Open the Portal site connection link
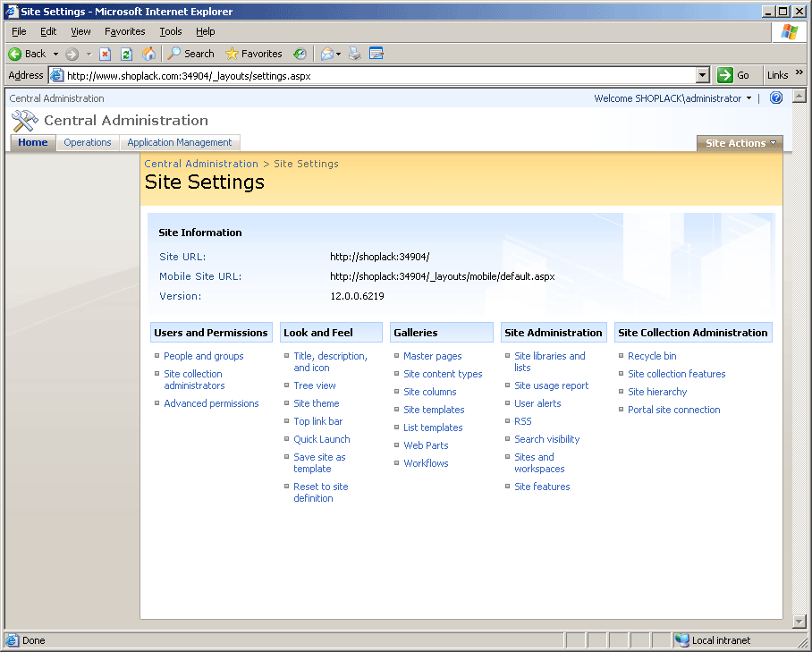 tap(673, 410)
